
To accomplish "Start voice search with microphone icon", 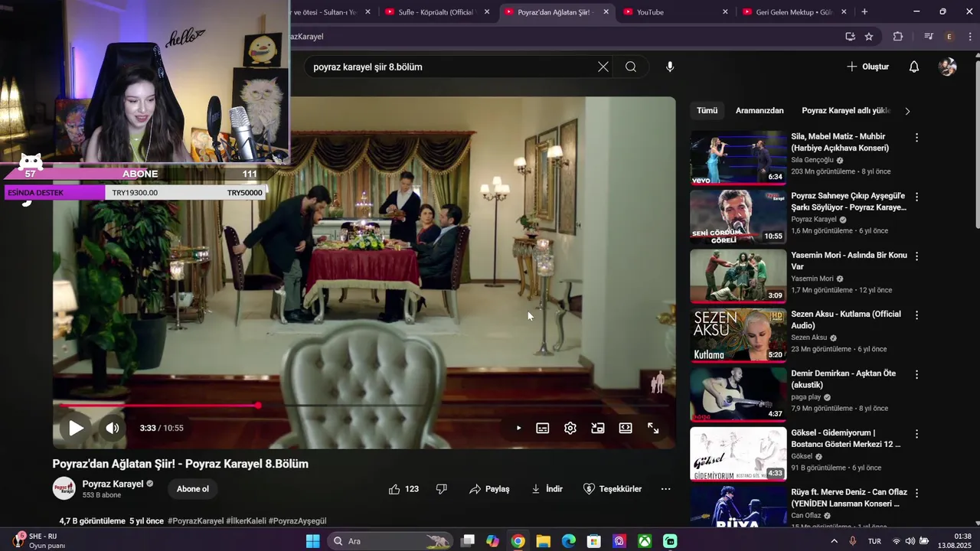I will [670, 67].
